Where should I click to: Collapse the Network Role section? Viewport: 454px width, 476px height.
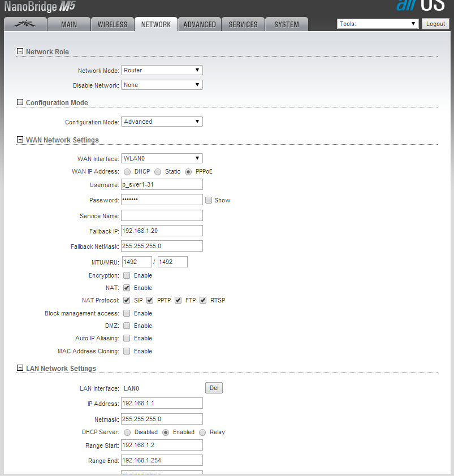coord(20,51)
